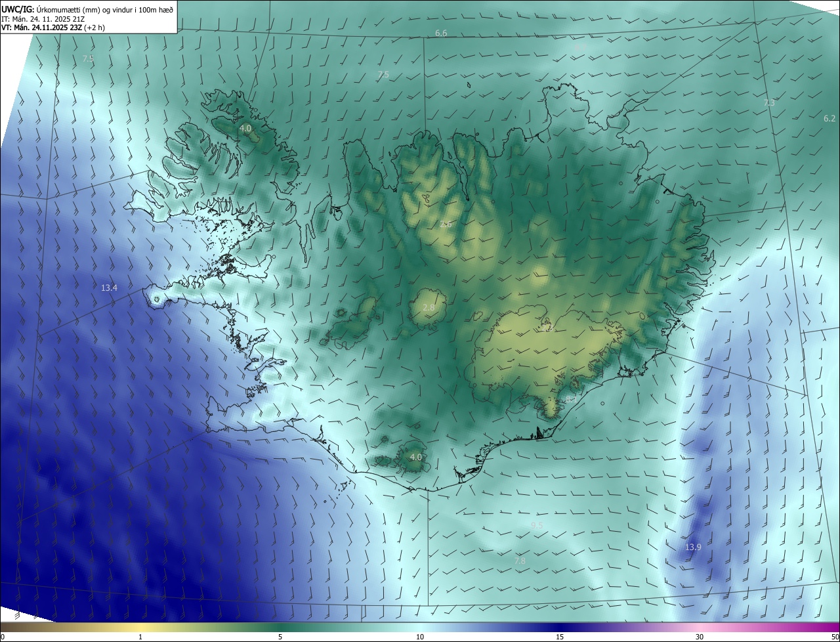The height and width of the screenshot is (642, 840).
Task: Click the '10' label on the color scale
Action: tap(420, 637)
